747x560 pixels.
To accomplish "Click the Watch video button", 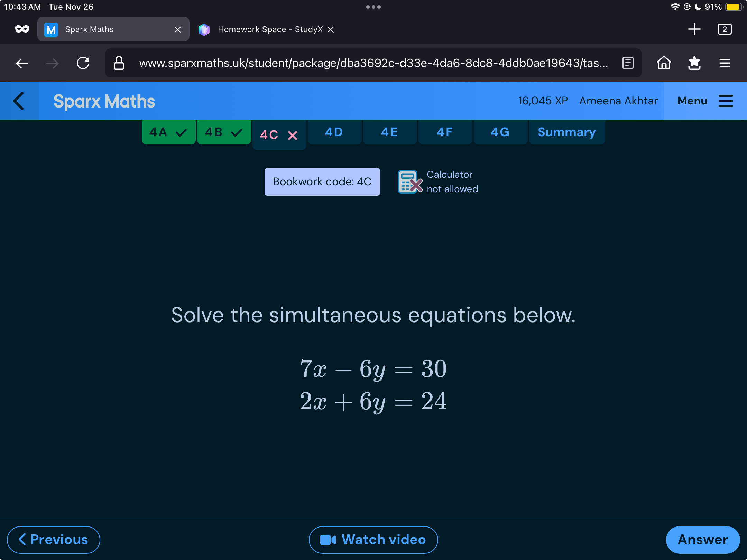I will [373, 538].
